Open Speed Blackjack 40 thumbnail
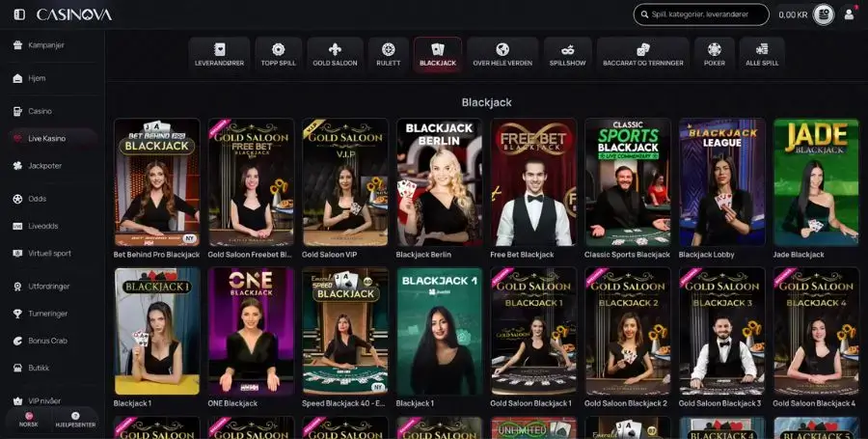The height and width of the screenshot is (439, 868). click(x=345, y=331)
